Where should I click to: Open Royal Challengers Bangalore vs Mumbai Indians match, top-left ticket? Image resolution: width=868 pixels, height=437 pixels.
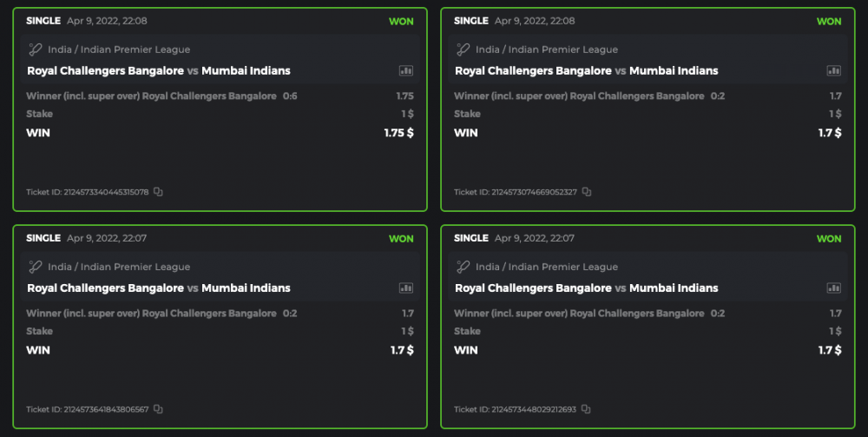(159, 70)
